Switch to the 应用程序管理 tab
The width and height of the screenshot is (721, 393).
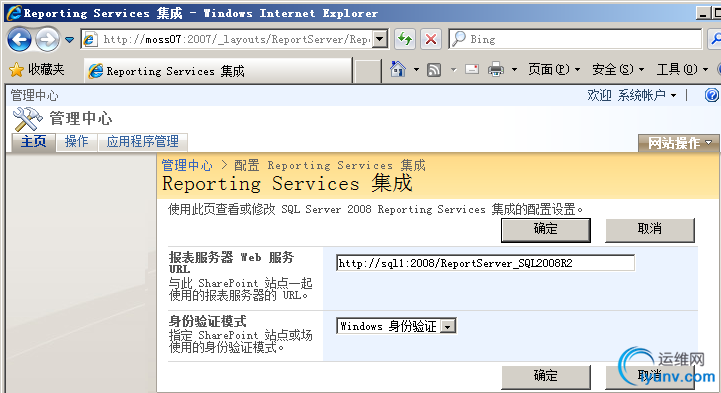(x=143, y=142)
